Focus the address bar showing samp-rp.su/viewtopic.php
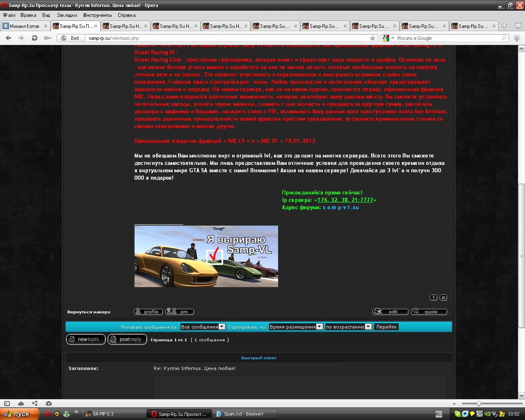This screenshot has width=525, height=420. [x=228, y=38]
